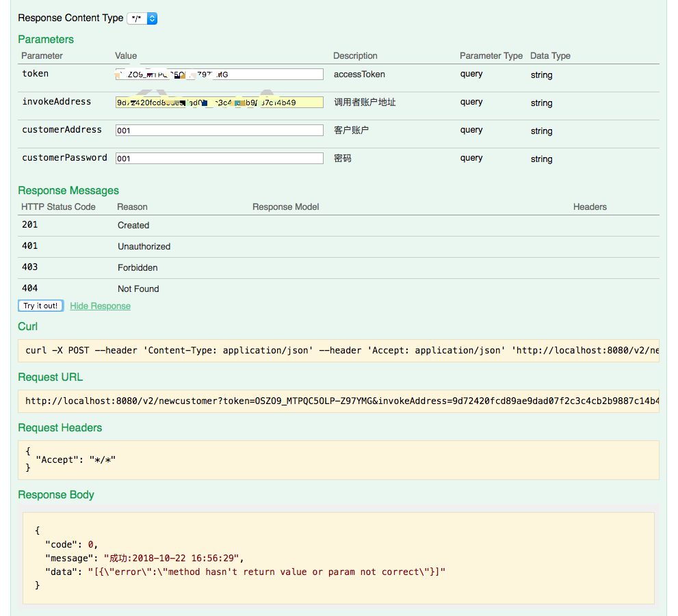Click the Parameter Type column header
Screen dimensions: 678x616
pos(491,56)
